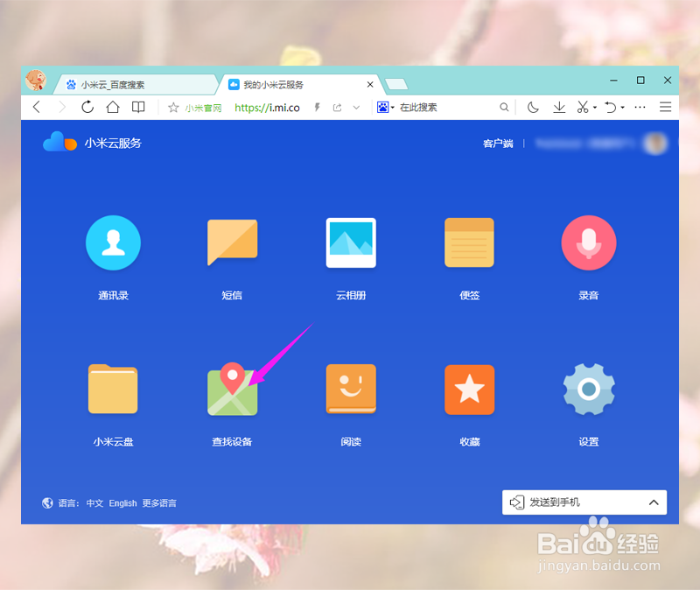The width and height of the screenshot is (700, 590).
Task: Open the hamburger main menu
Action: coord(665,107)
